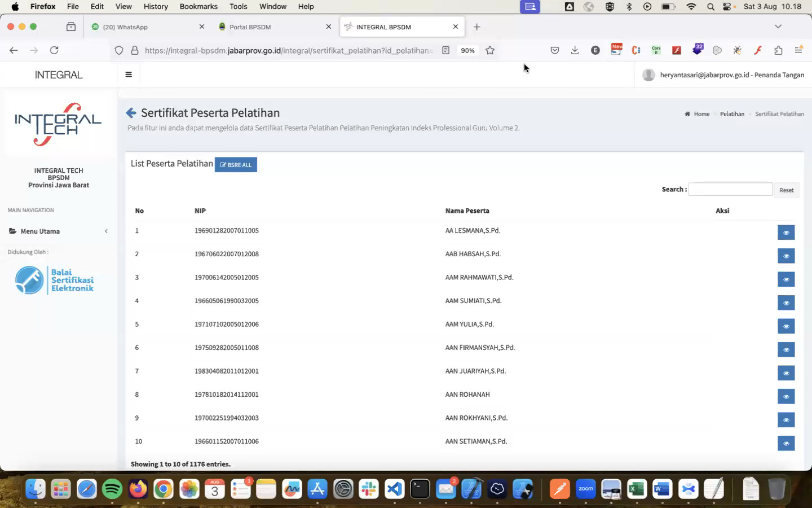The image size is (812, 508).
Task: Click the zoom level 90% indicator
Action: [x=467, y=50]
